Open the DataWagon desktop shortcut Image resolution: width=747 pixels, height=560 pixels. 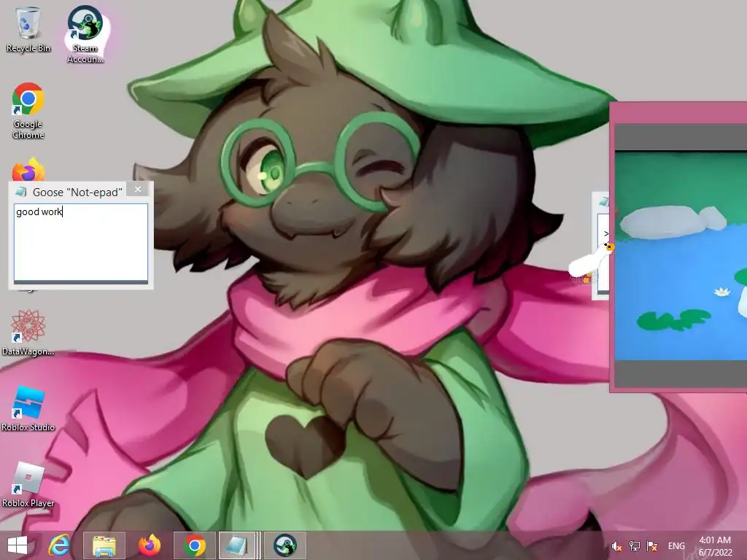[x=28, y=332]
